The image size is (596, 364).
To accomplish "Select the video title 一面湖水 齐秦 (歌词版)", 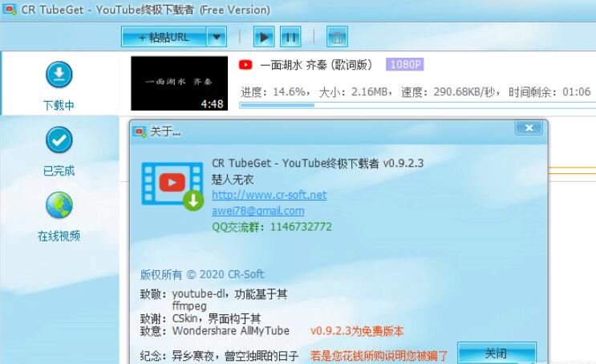I will coord(316,65).
